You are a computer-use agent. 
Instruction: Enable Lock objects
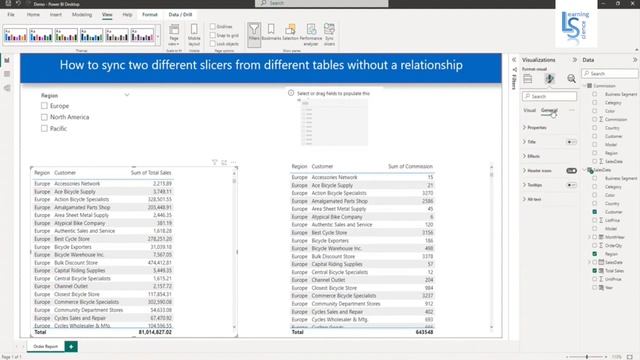click(x=213, y=44)
